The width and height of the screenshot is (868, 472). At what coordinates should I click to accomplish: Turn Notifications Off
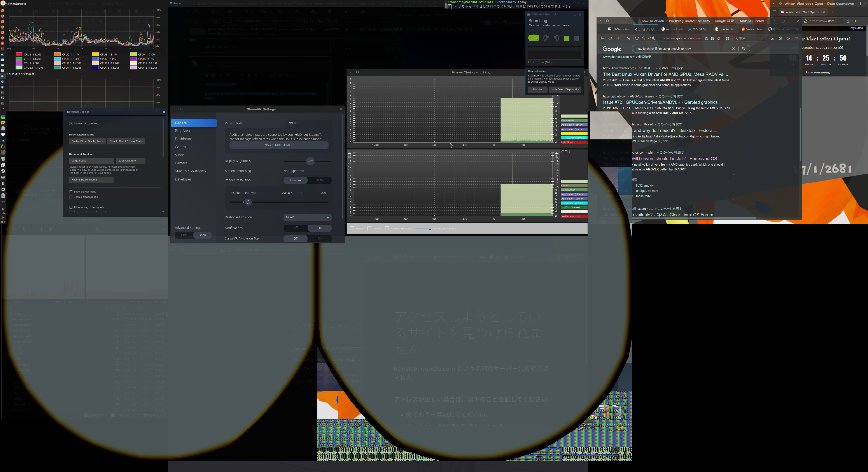coord(296,228)
